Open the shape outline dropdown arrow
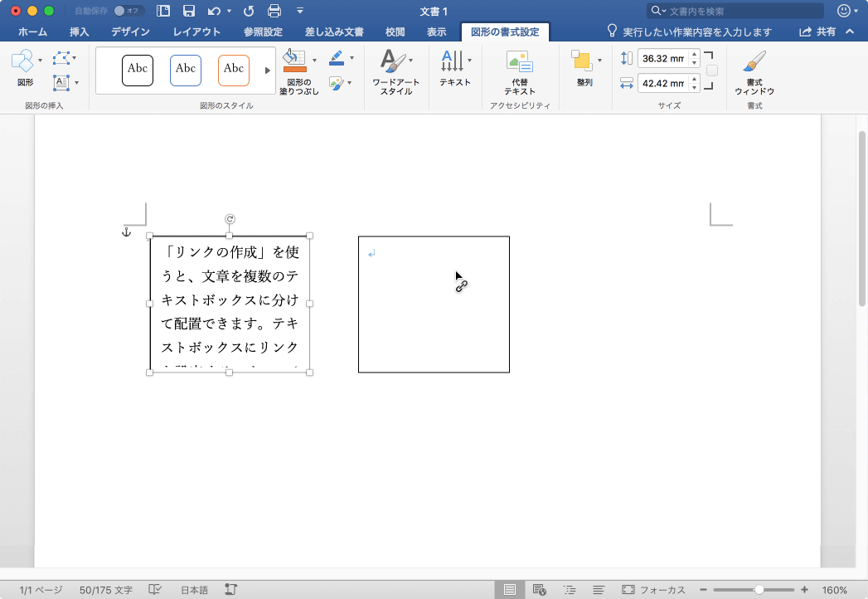Screen dimensions: 868x599 coord(352,57)
